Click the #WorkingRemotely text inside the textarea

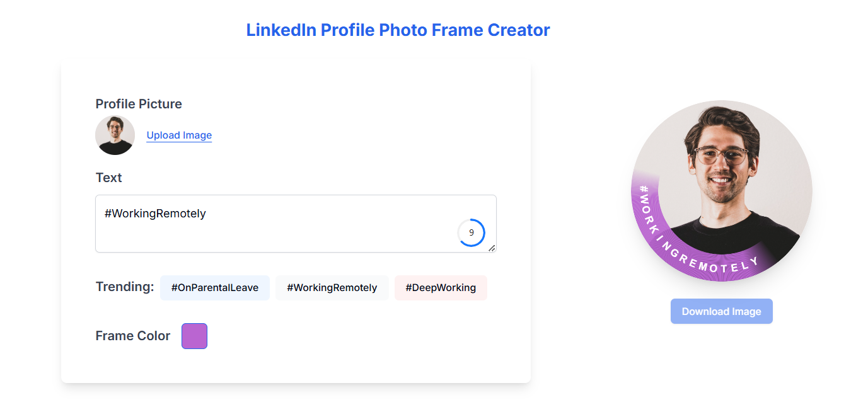click(155, 214)
